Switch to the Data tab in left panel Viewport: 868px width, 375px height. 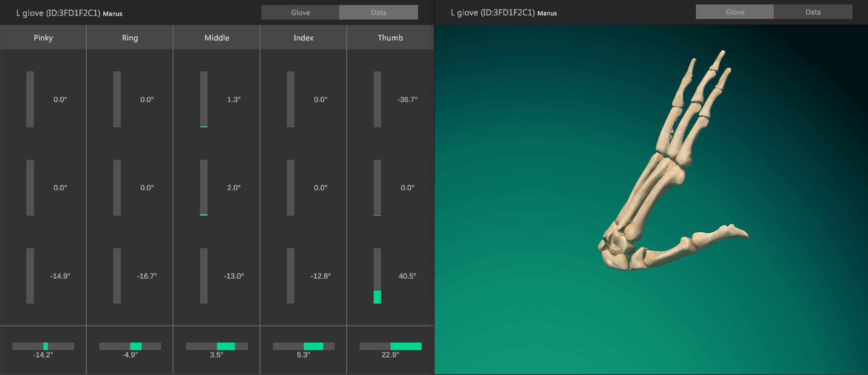tap(378, 12)
